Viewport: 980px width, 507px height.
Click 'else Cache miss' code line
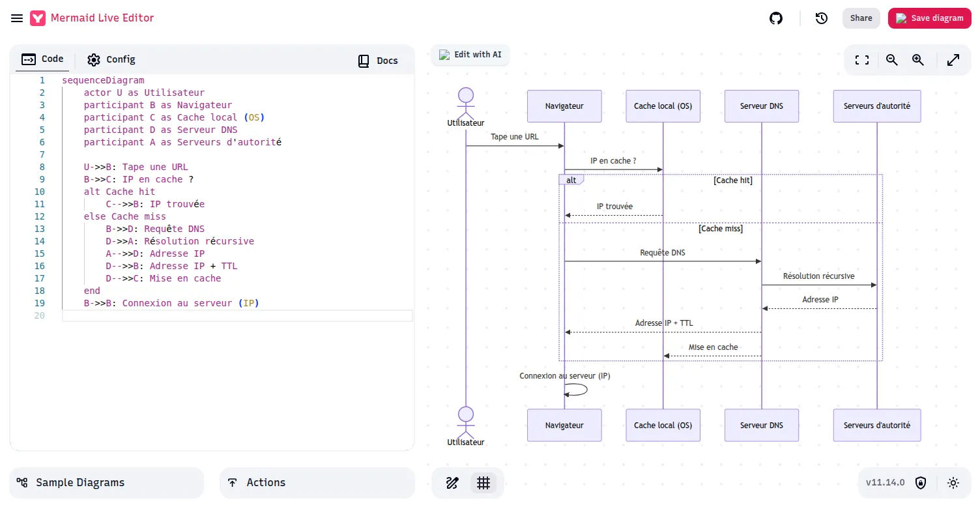click(124, 217)
